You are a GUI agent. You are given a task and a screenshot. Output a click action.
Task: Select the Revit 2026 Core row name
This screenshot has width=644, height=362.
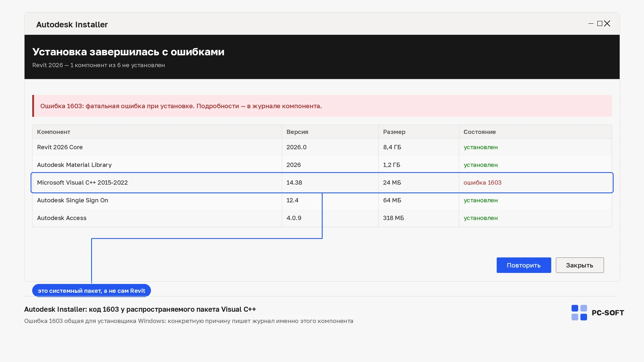pyautogui.click(x=60, y=147)
